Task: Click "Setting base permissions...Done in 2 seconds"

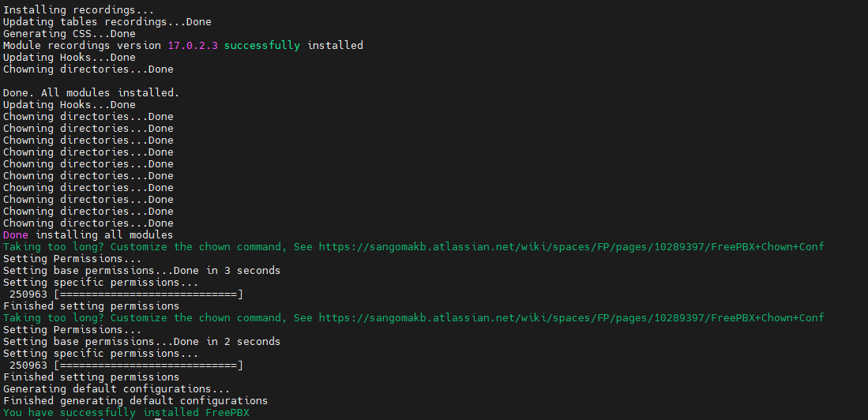Action: click(141, 341)
